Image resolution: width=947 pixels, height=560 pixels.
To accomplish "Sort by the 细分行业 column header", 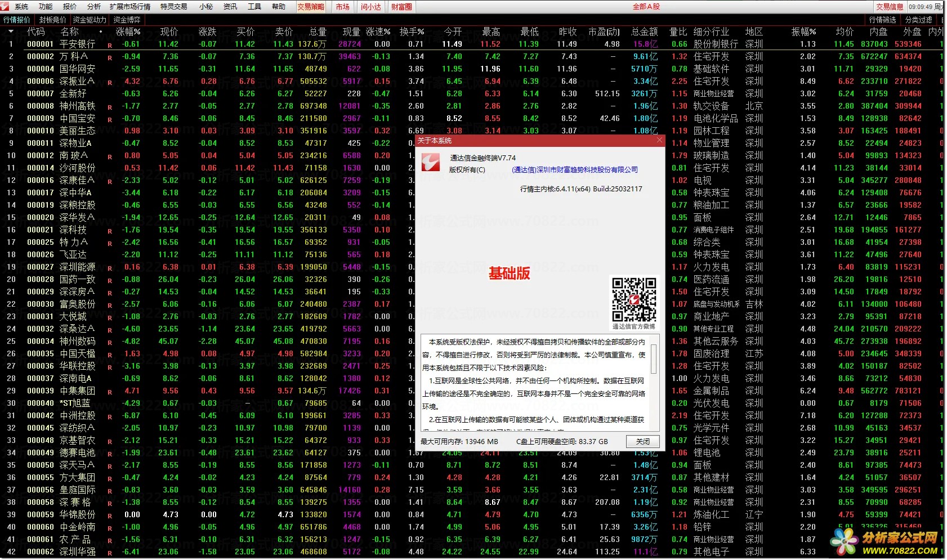I will coord(711,32).
